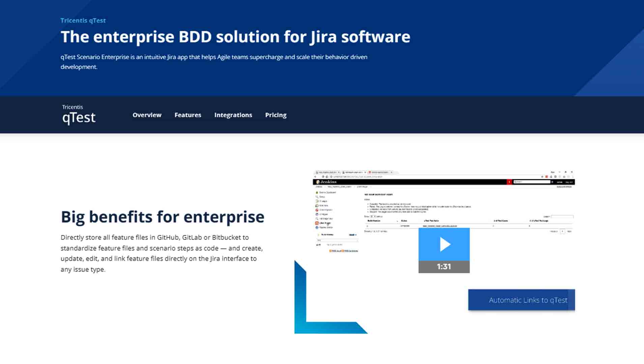644x364 pixels.
Task: Click the Tricentis qTest logo in navbar
Action: pos(79,115)
